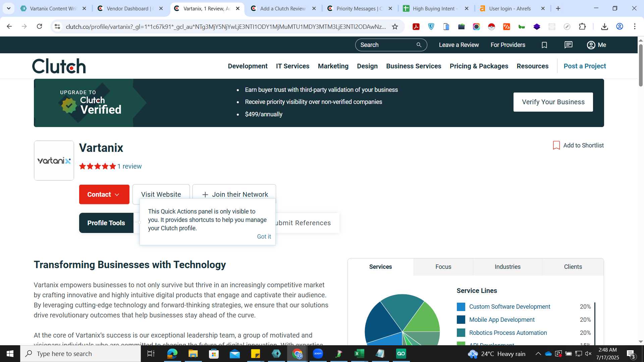Click the five-star rating
The height and width of the screenshot is (362, 644).
(x=98, y=166)
